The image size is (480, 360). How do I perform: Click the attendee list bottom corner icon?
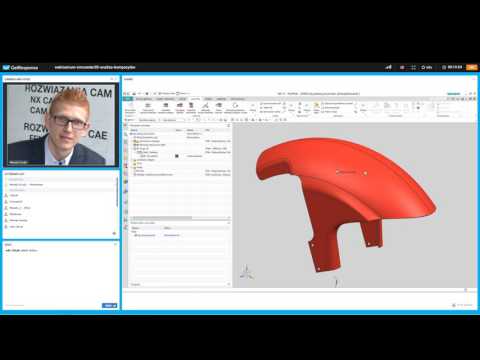tap(114, 233)
